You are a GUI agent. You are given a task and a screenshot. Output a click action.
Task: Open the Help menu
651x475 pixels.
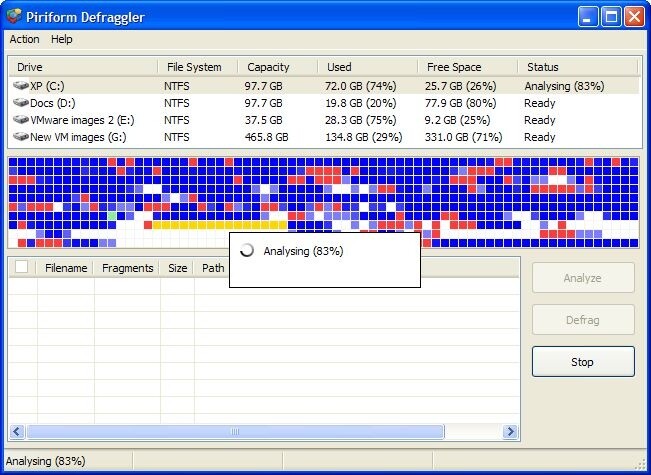click(x=62, y=39)
